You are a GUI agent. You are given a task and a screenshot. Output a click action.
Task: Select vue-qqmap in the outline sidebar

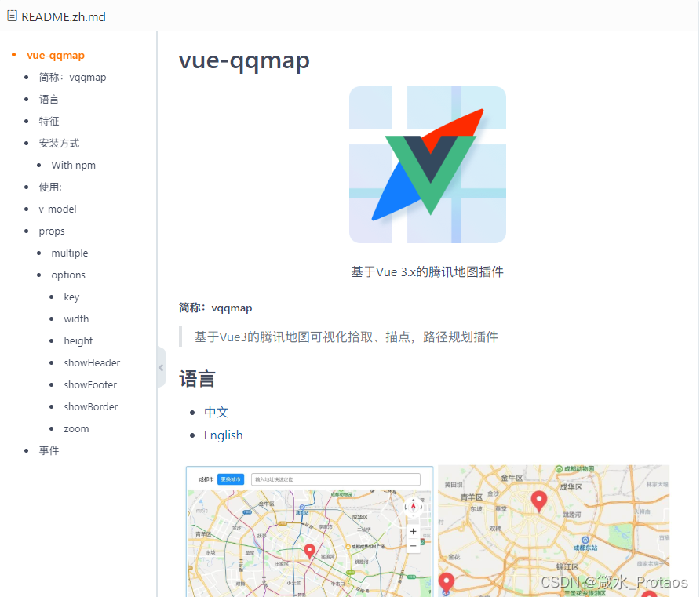(x=56, y=55)
